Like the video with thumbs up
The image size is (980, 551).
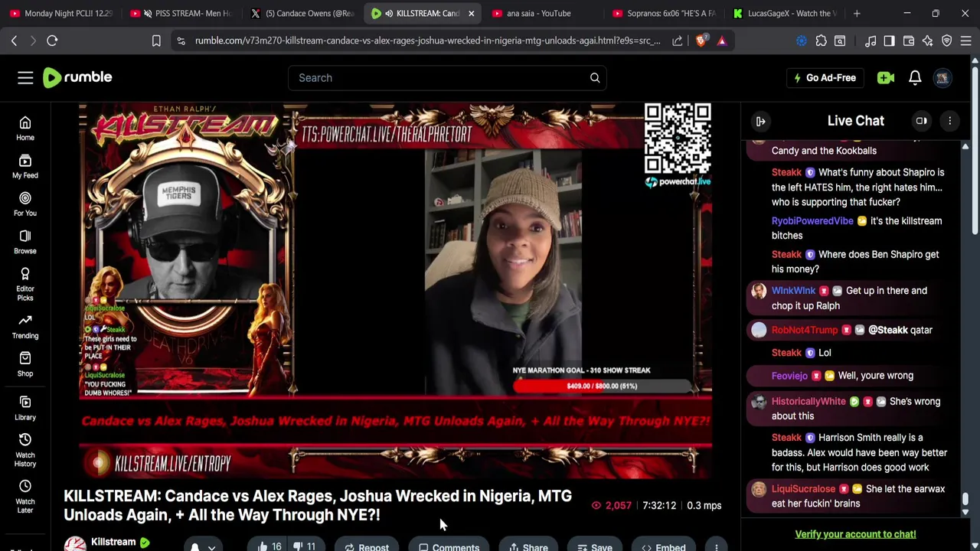tap(269, 546)
